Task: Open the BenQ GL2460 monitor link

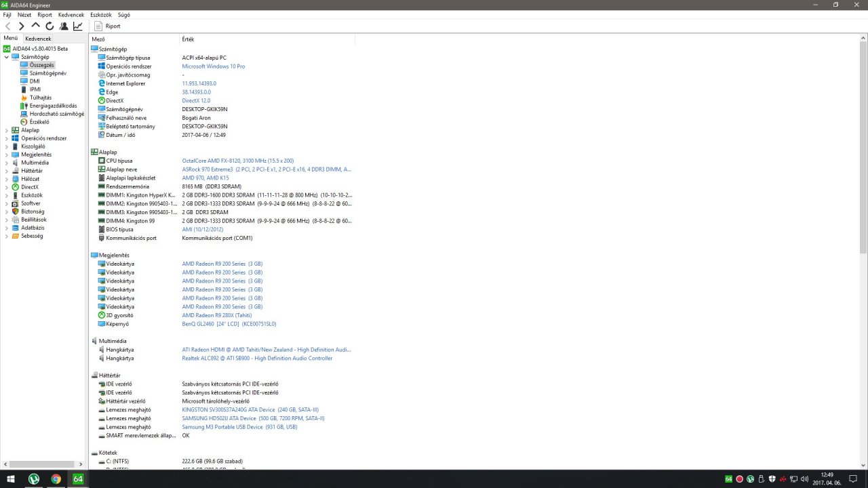Action: coord(229,324)
